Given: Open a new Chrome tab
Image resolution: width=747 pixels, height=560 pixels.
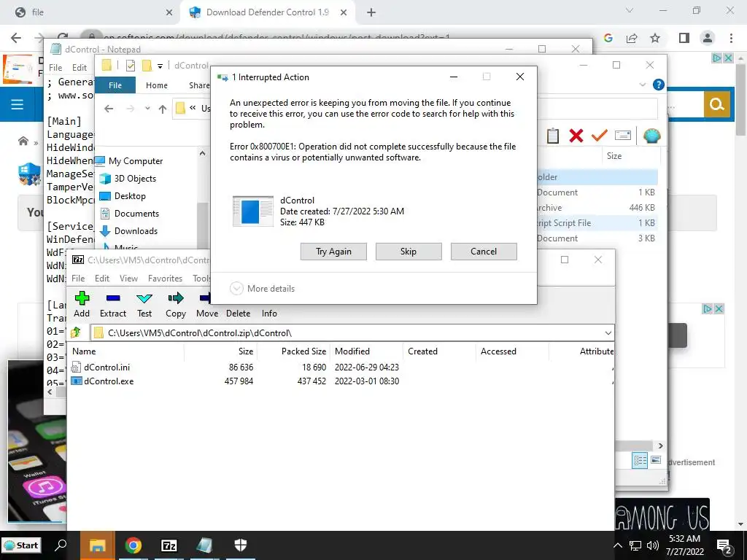Looking at the screenshot, I should click(x=371, y=12).
